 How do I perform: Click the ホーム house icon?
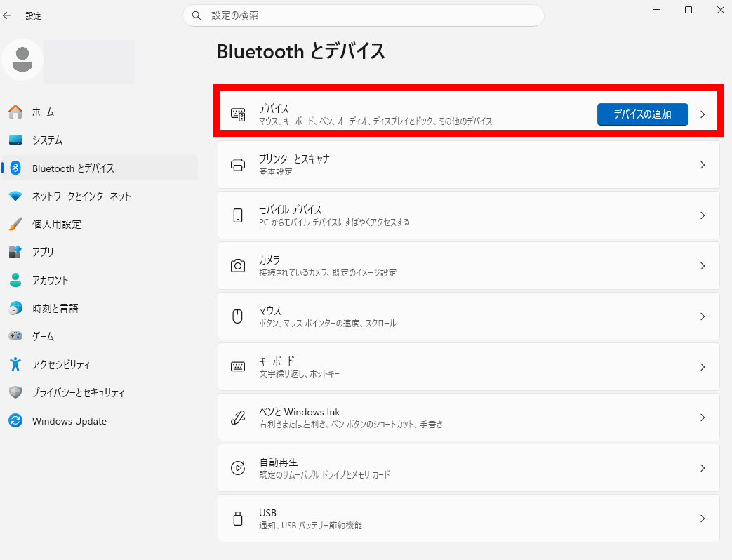15,112
